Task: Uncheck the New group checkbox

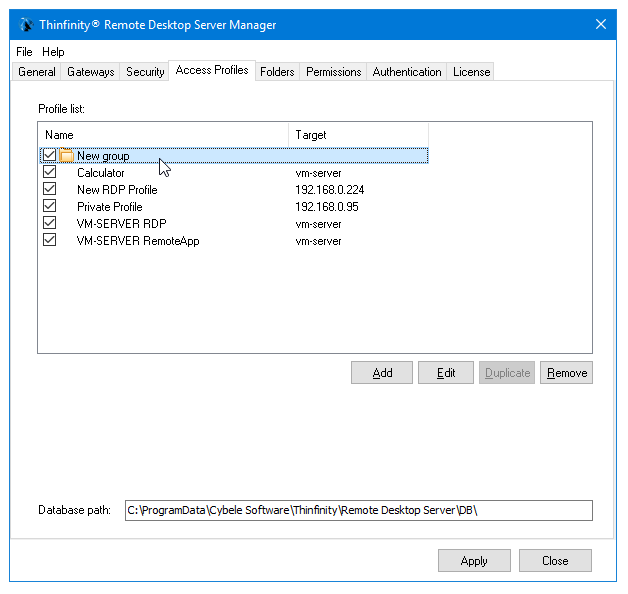Action: coord(49,155)
